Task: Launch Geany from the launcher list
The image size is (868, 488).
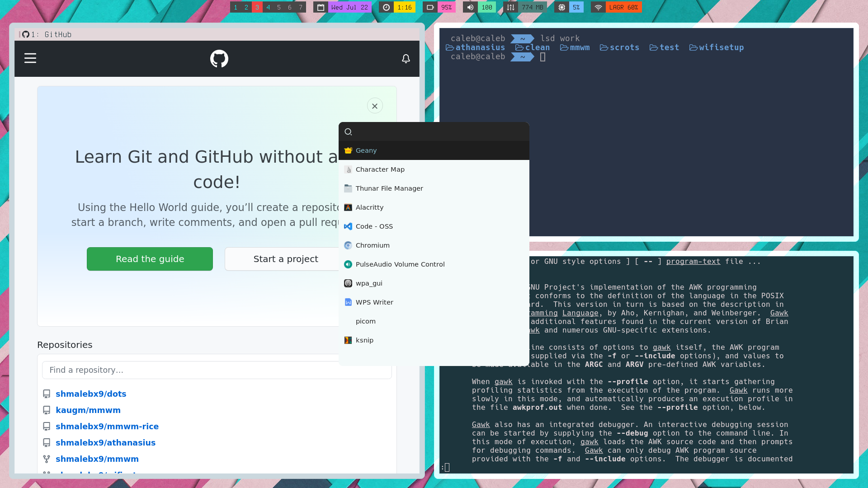Action: click(x=366, y=150)
